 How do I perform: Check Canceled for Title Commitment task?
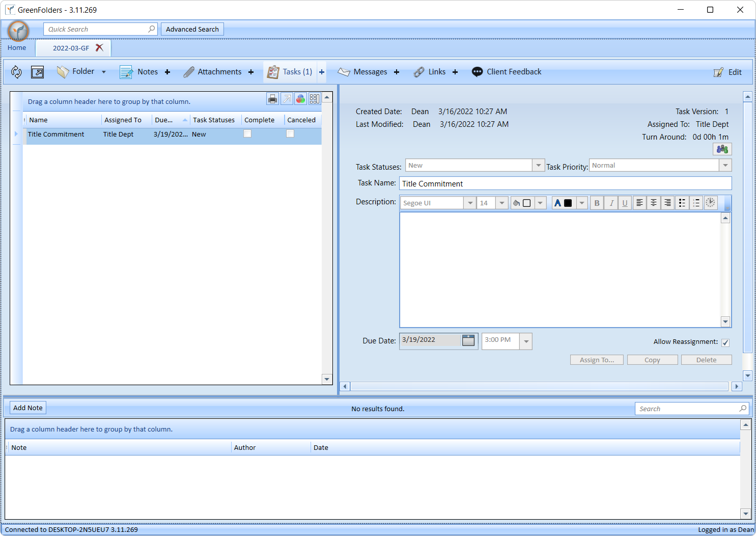290,133
